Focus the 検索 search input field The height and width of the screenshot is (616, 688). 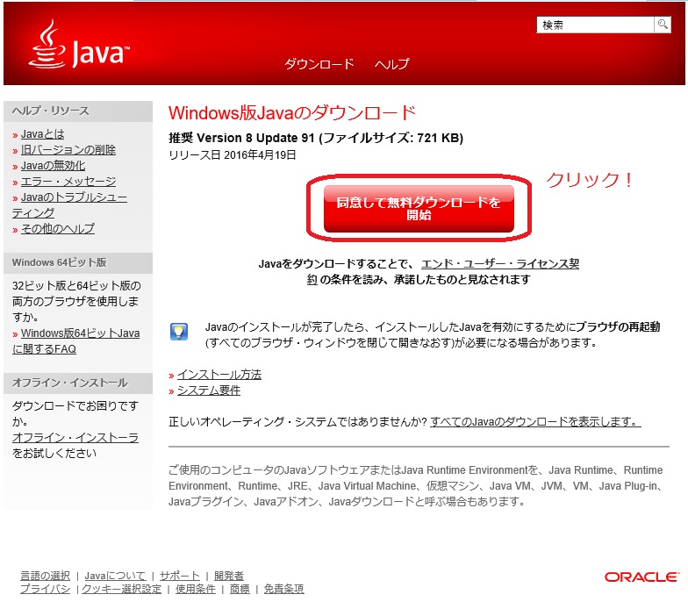(595, 25)
